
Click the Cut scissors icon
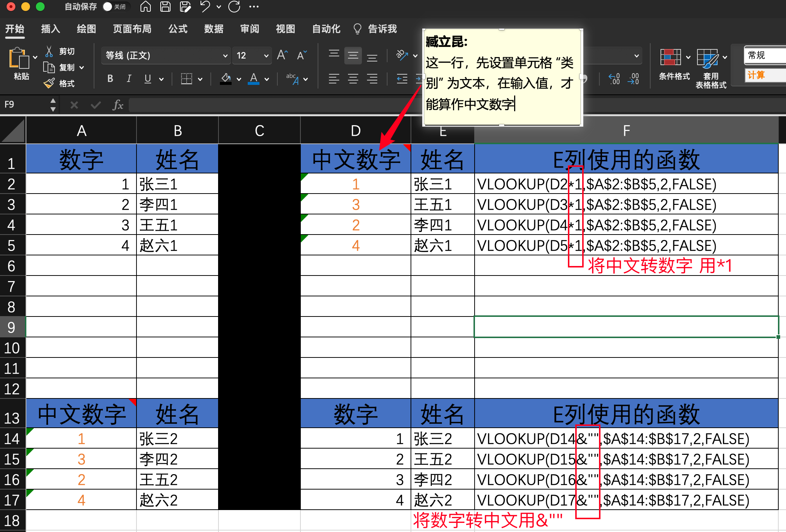[x=49, y=51]
